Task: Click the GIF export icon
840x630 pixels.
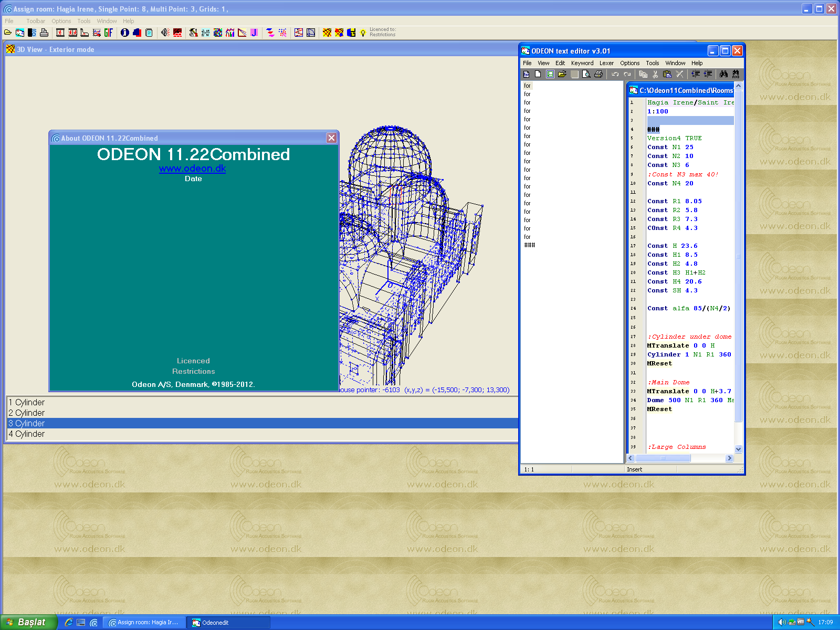Action: click(109, 33)
